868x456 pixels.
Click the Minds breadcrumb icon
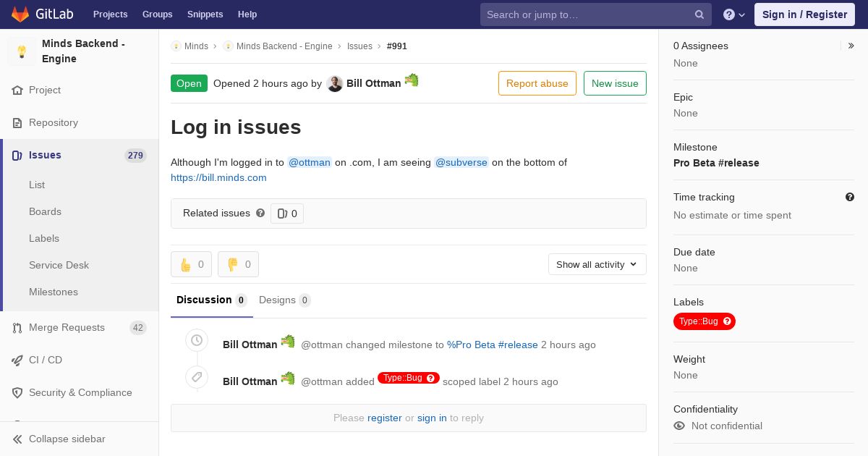[x=176, y=46]
